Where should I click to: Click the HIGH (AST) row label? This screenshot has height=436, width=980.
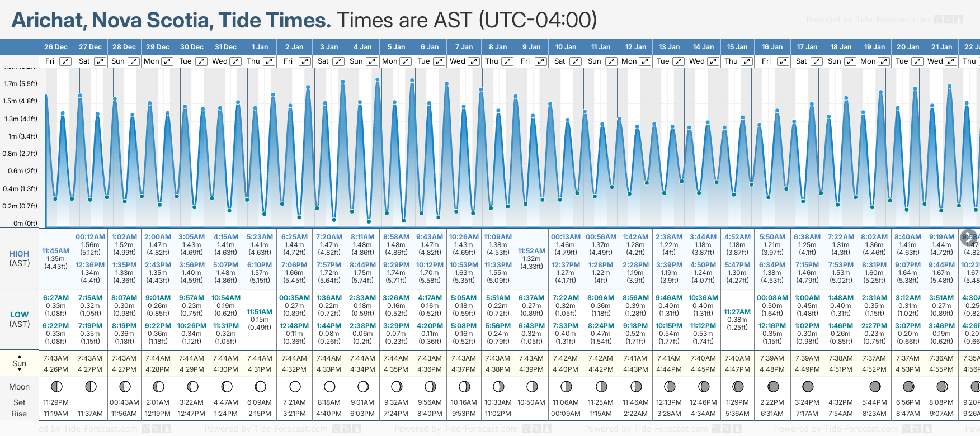[20, 258]
